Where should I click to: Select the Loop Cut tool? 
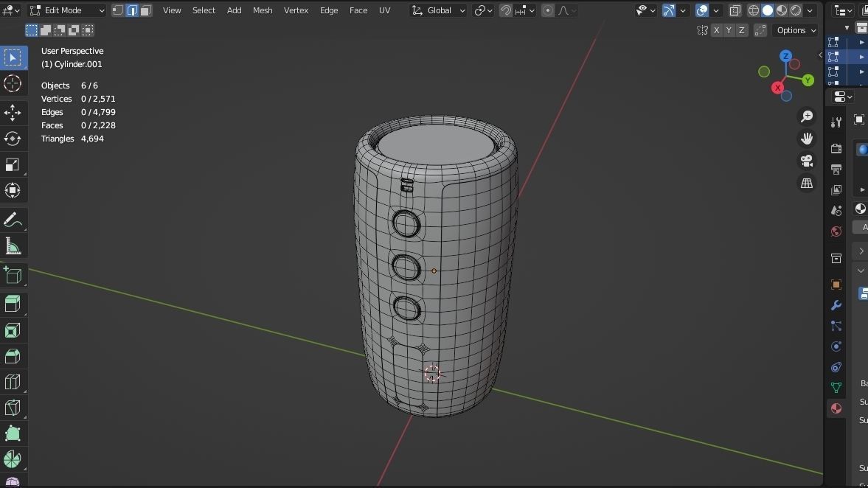click(13, 383)
